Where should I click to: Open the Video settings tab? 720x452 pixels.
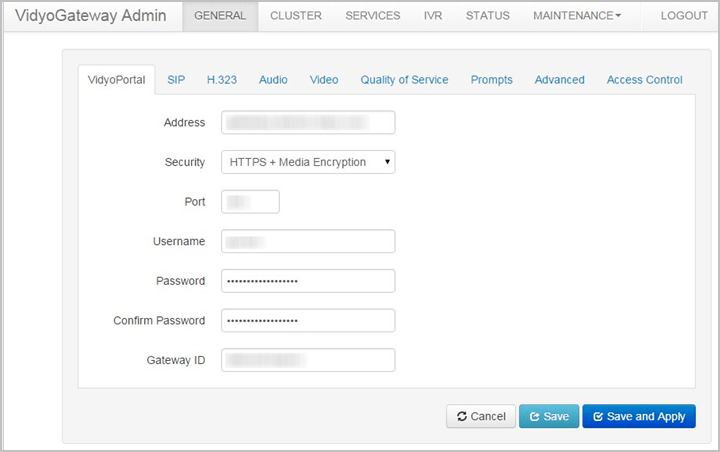[x=324, y=80]
